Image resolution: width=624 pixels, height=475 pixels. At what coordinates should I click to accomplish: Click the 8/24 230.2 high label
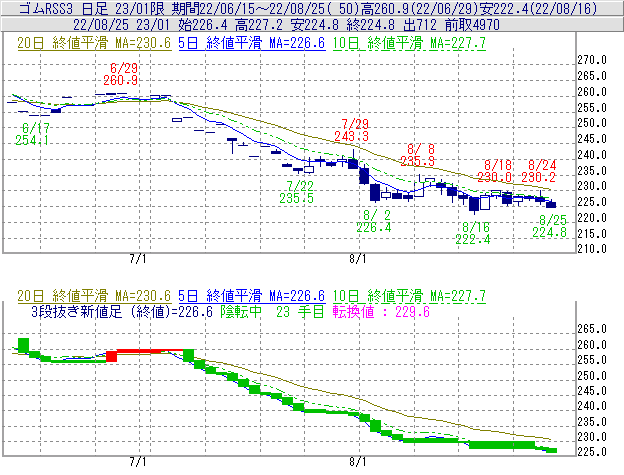pyautogui.click(x=539, y=171)
